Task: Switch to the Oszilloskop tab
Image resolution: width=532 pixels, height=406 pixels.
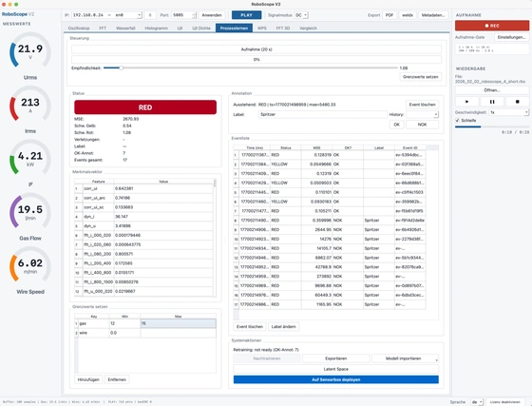Action: click(x=79, y=29)
